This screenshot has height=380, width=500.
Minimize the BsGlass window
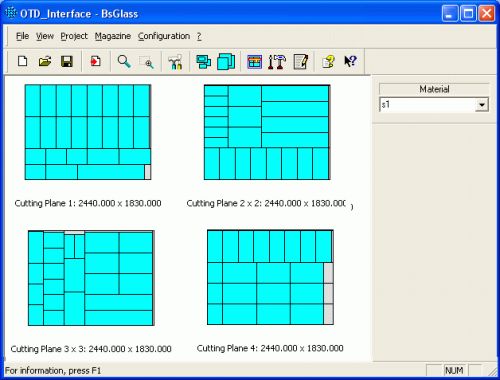pyautogui.click(x=450, y=14)
